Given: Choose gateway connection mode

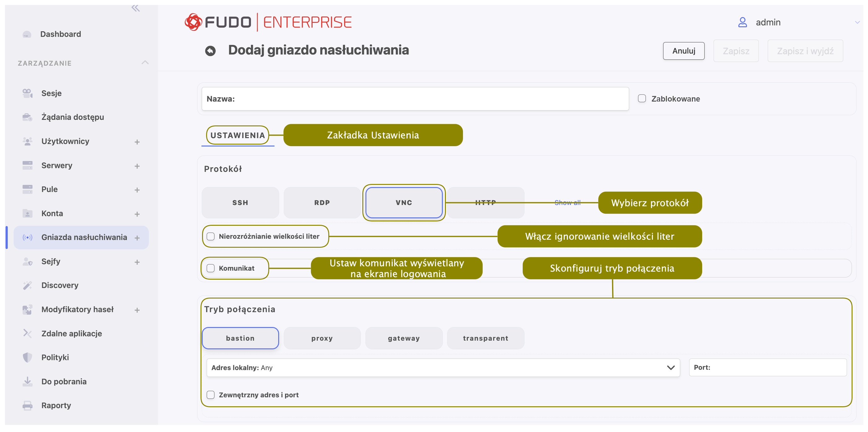Looking at the screenshot, I should click(404, 338).
